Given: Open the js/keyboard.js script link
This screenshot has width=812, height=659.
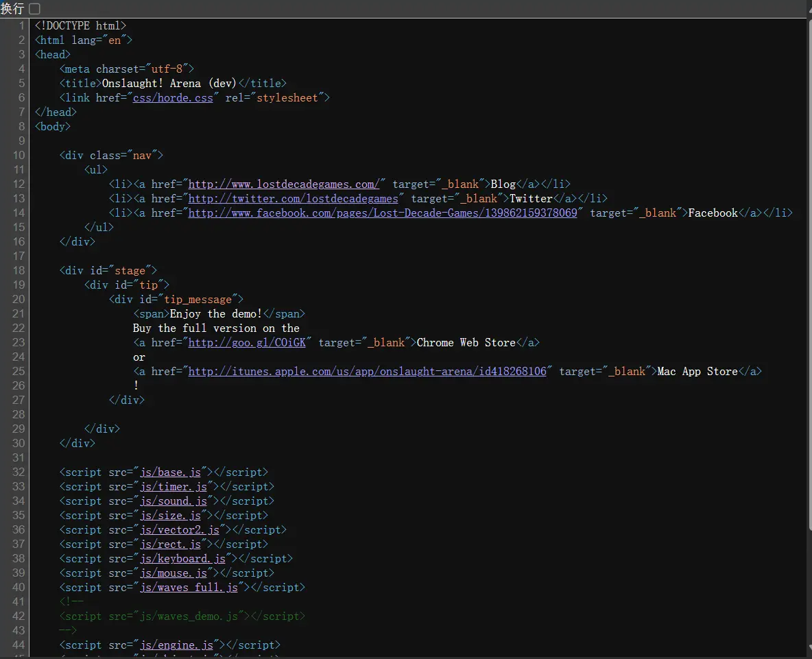Looking at the screenshot, I should click(x=182, y=558).
